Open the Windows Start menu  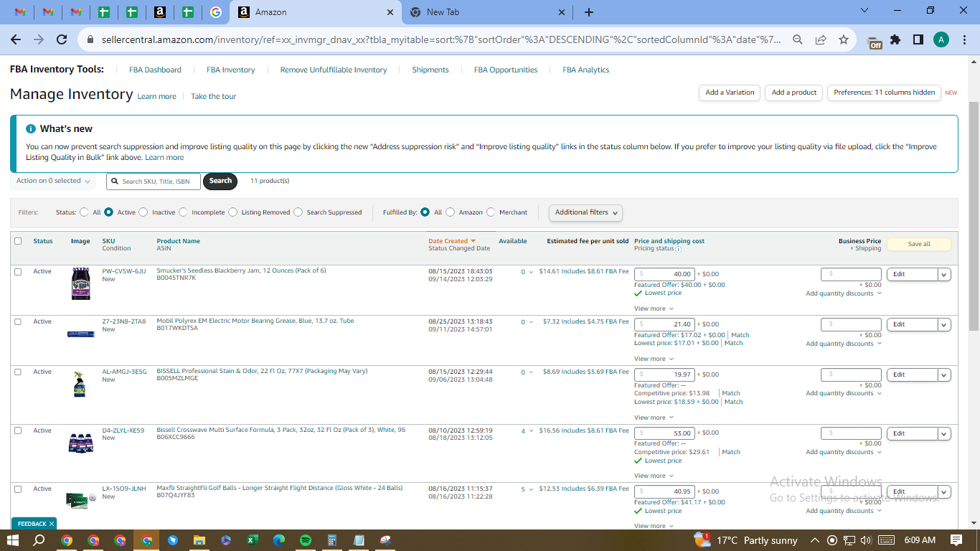point(13,540)
